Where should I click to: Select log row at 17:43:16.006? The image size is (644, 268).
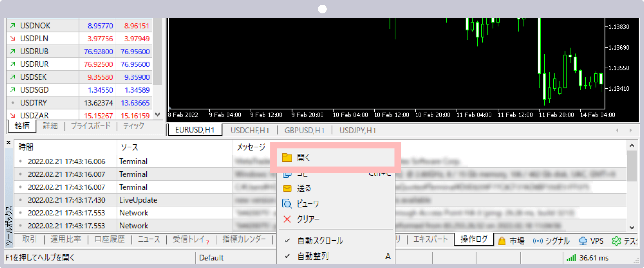(x=320, y=161)
